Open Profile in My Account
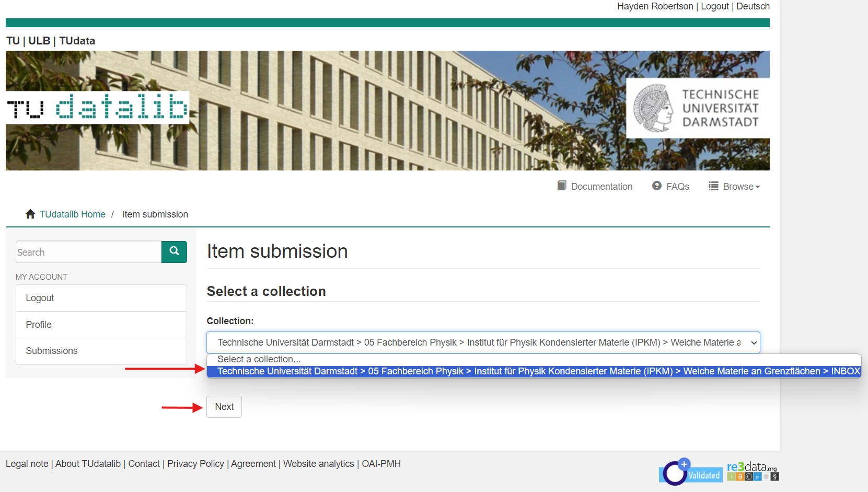The image size is (868, 492). [101, 325]
